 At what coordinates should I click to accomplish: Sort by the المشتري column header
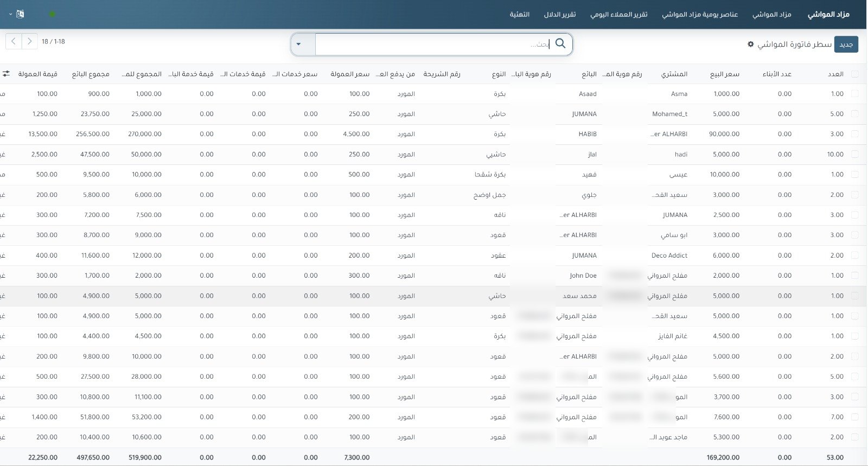tap(674, 74)
